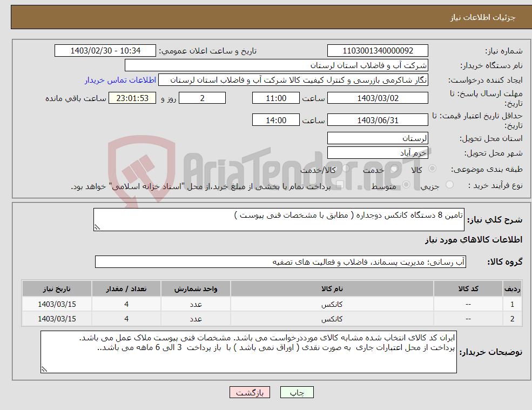
Task: Click the announcement date field 1403/02/30 - 10:34
Action: [x=105, y=51]
